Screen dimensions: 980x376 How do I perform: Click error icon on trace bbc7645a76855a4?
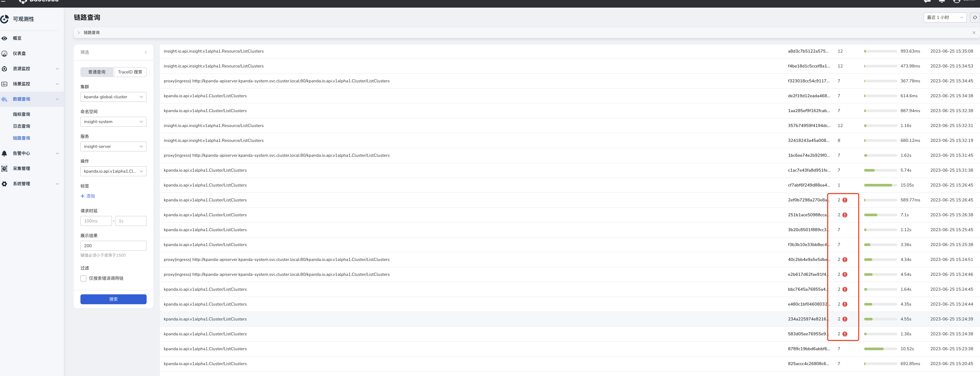coord(845,290)
